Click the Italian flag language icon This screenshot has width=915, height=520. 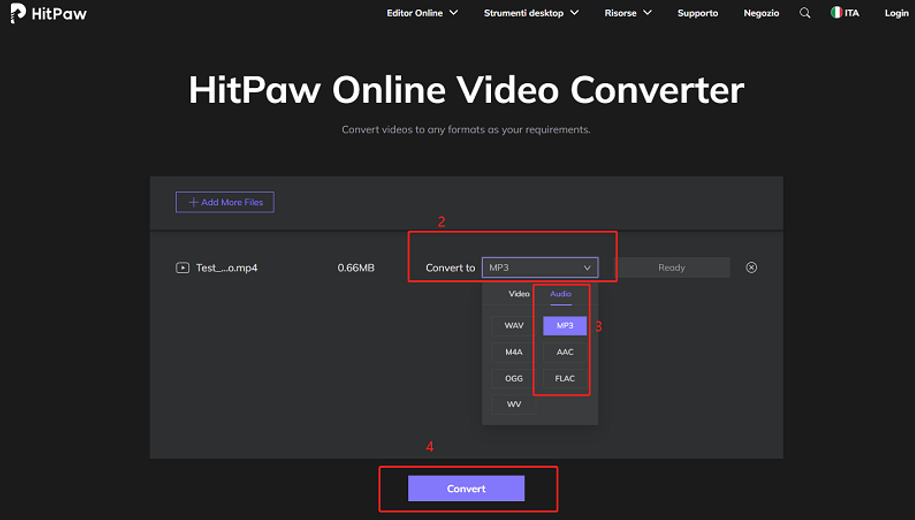pos(836,12)
